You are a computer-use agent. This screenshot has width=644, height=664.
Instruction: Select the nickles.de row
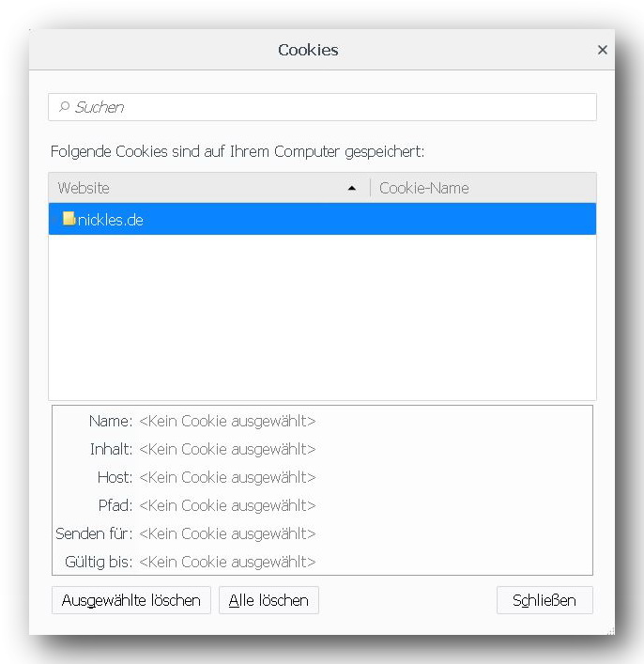pos(322,219)
